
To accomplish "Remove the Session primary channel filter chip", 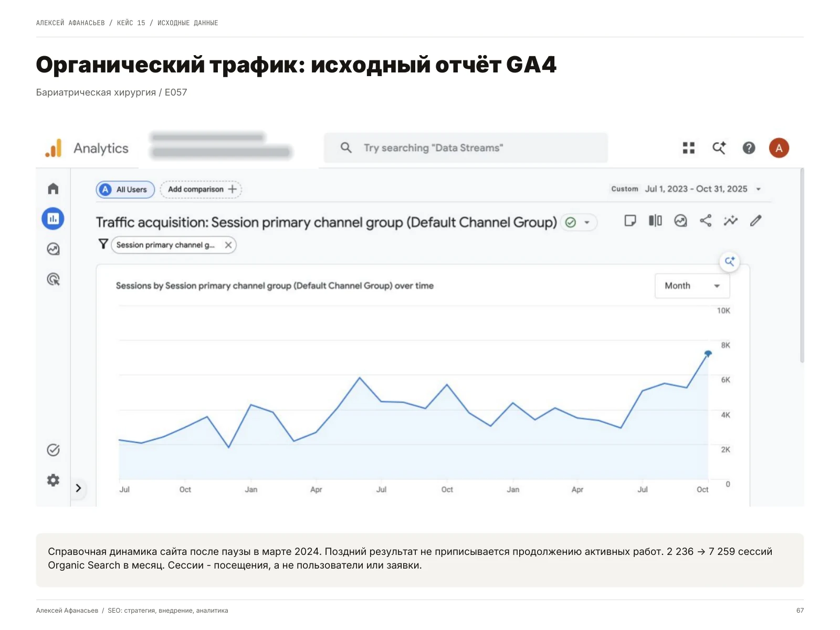I will tap(228, 245).
